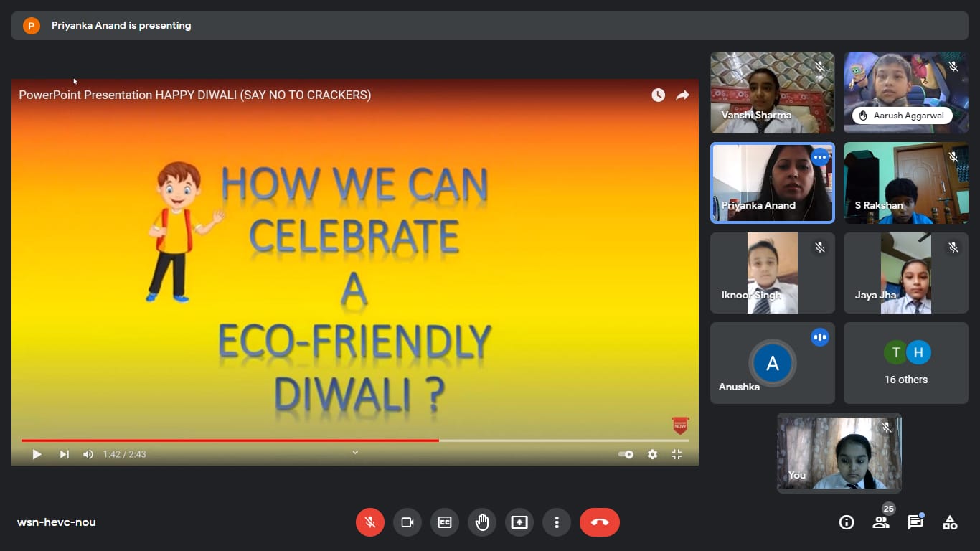The height and width of the screenshot is (551, 980).
Task: Show everyone participants panel
Action: 881,522
